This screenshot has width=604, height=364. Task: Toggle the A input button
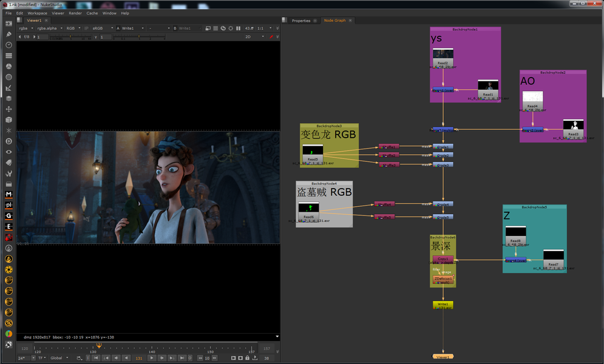(x=118, y=28)
